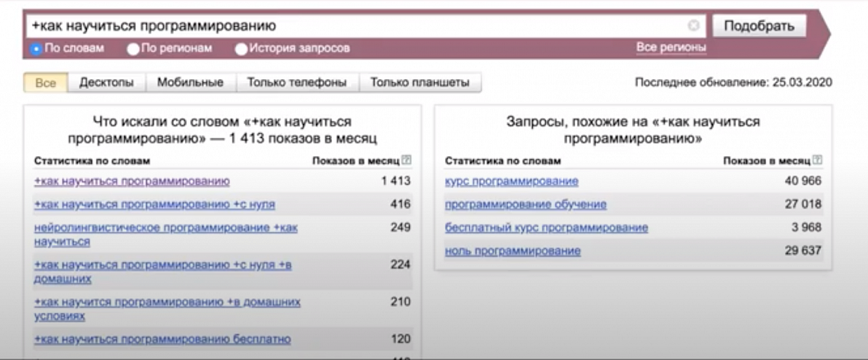Switch to the Десктопы tab

pyautogui.click(x=107, y=82)
